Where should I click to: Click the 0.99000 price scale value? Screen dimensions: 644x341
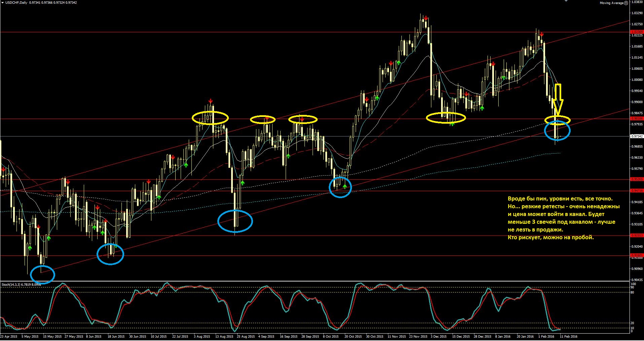click(x=637, y=102)
